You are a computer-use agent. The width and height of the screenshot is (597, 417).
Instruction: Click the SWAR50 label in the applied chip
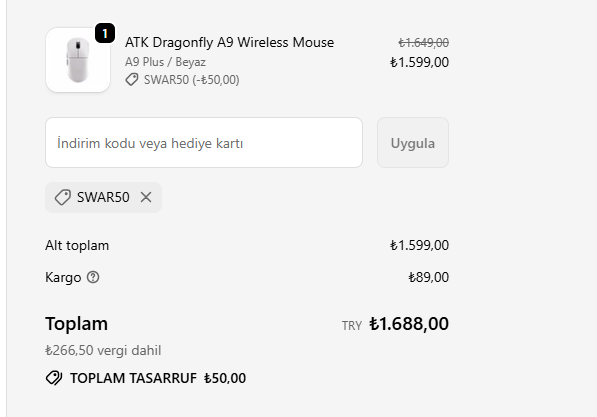103,197
